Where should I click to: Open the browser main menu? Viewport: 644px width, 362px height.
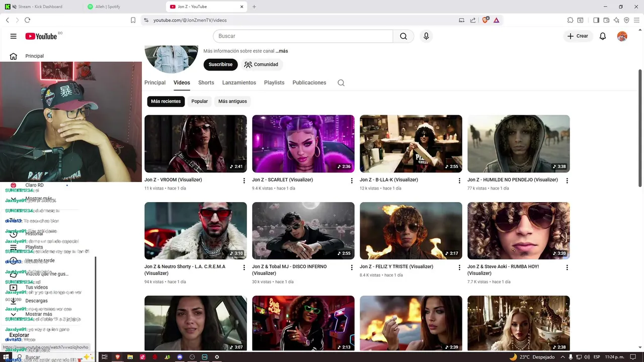pyautogui.click(x=636, y=20)
